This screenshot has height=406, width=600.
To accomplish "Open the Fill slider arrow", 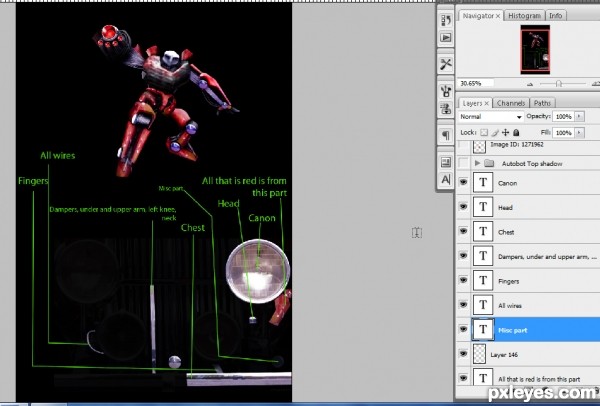I will tap(580, 133).
